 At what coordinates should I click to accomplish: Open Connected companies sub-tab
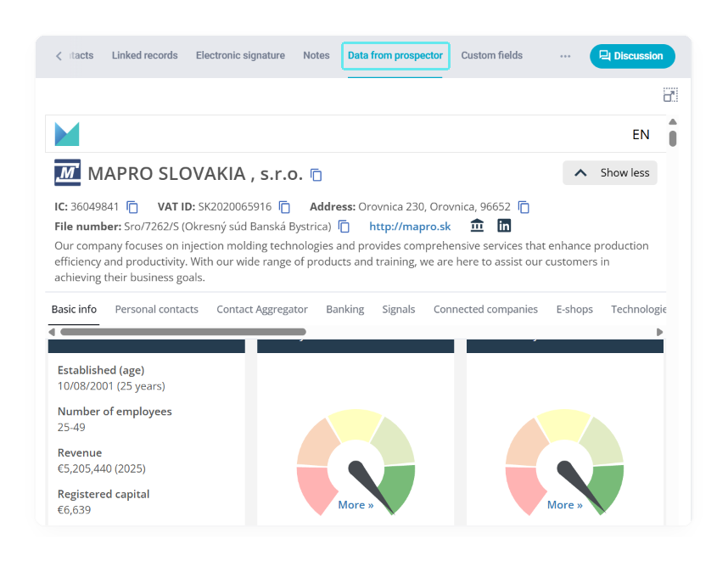485,309
